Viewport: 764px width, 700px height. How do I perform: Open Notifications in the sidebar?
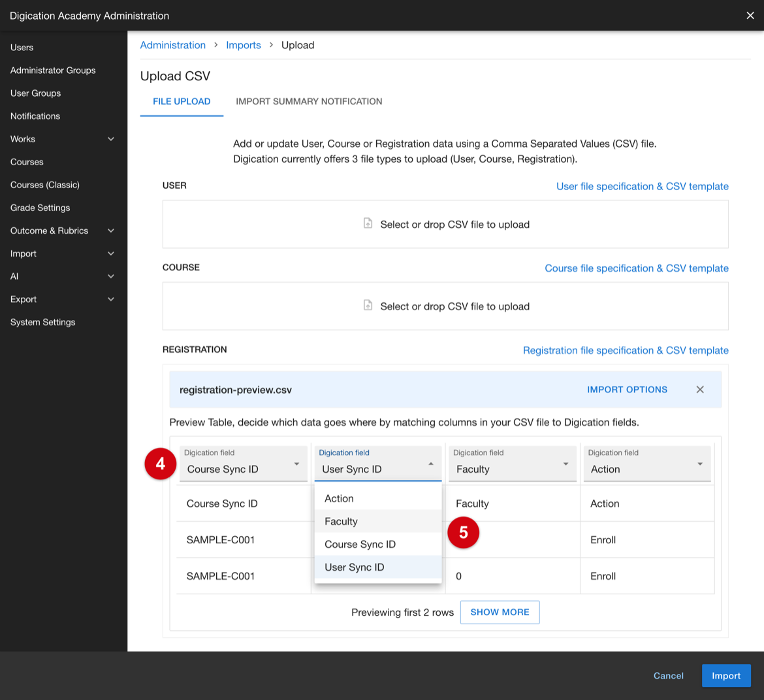(35, 116)
